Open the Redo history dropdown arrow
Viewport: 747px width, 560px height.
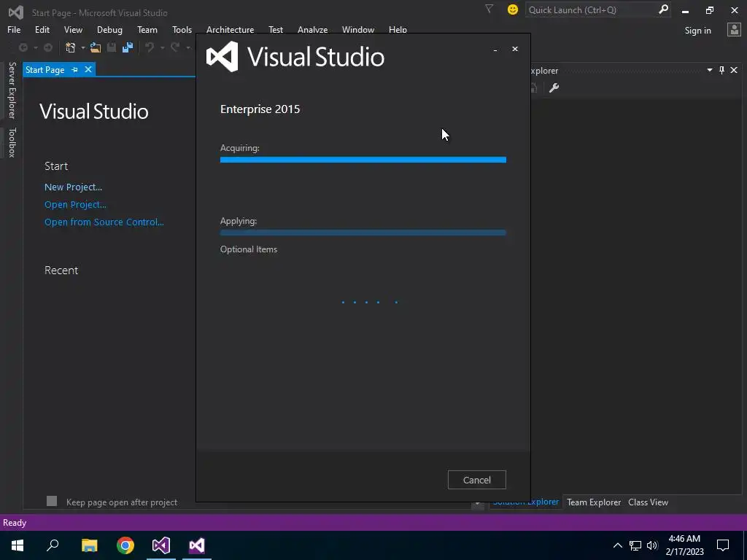tap(188, 47)
